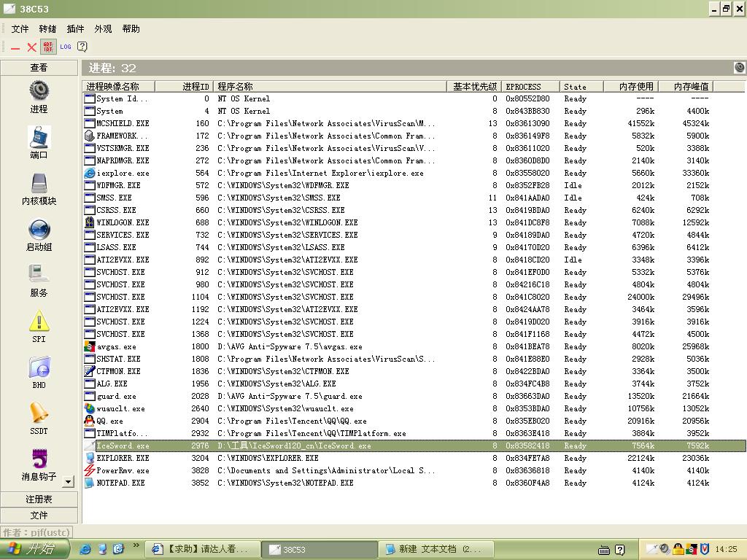Open the BHO view icon

point(39,367)
